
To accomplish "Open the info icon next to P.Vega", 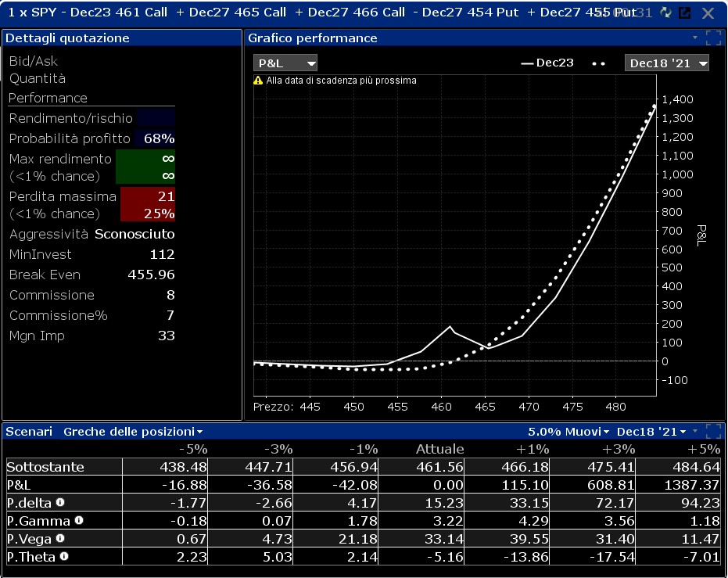I will (x=60, y=539).
